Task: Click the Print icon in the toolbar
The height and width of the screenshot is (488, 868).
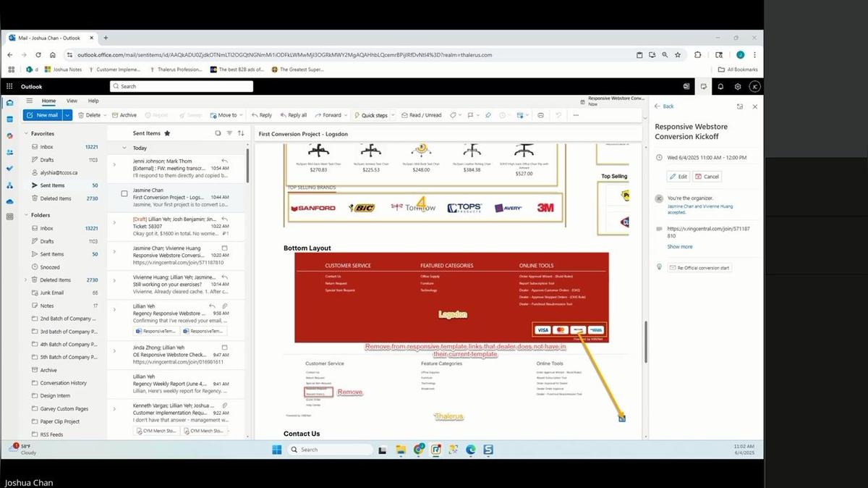Action: [540, 115]
